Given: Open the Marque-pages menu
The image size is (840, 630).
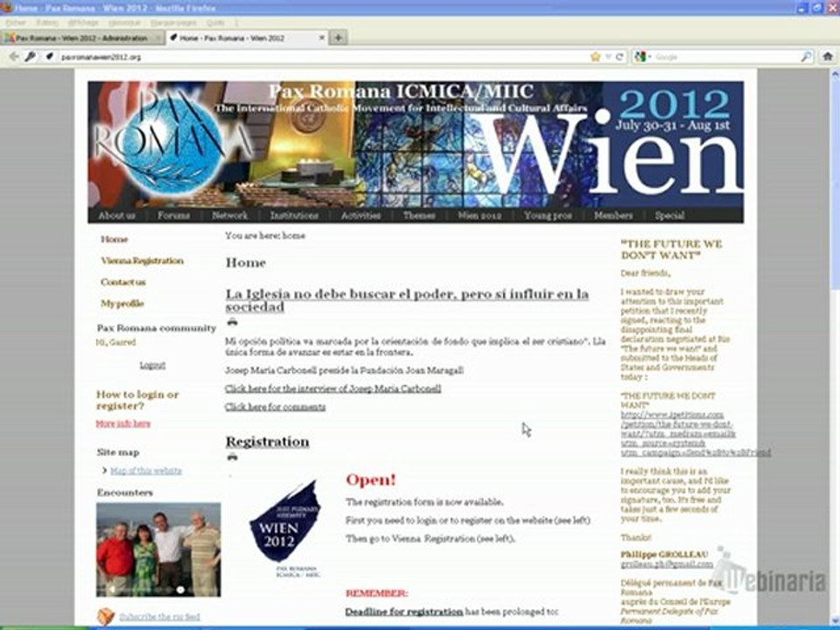Looking at the screenshot, I should click(173, 23).
